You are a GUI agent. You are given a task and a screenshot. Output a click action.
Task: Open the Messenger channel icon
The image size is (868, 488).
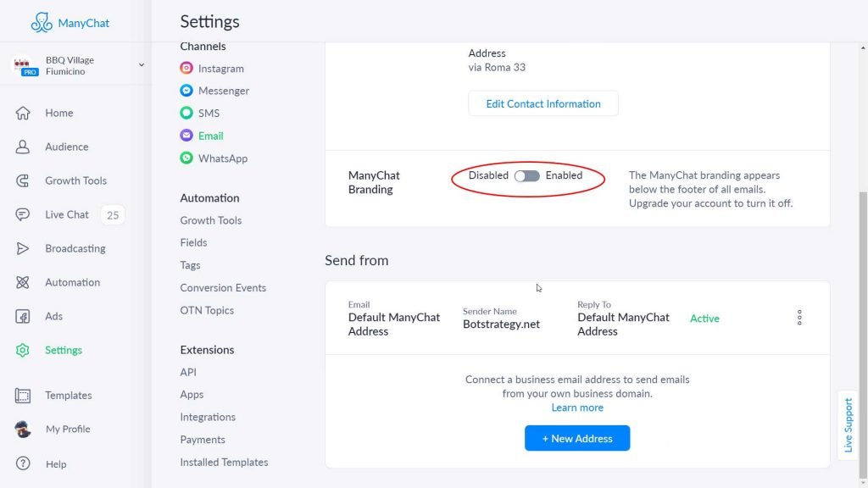pos(186,91)
